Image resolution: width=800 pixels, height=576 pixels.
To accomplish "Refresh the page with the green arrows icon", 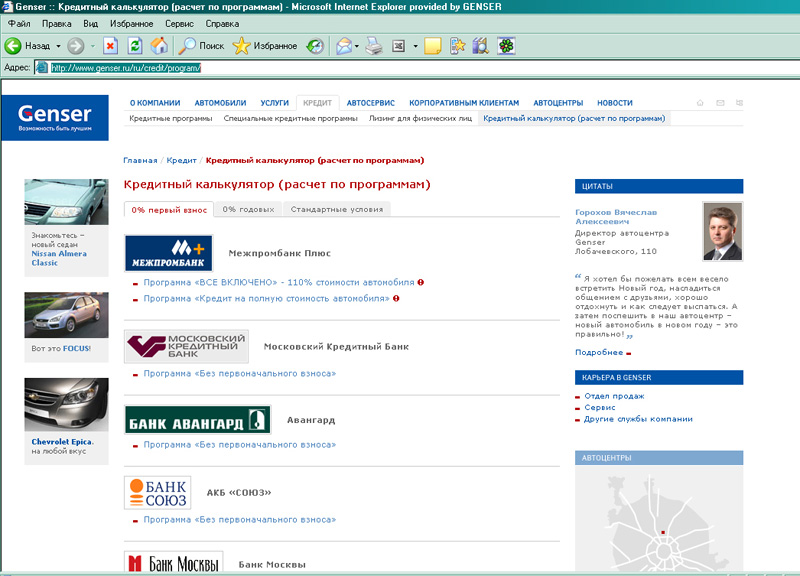I will click(135, 46).
